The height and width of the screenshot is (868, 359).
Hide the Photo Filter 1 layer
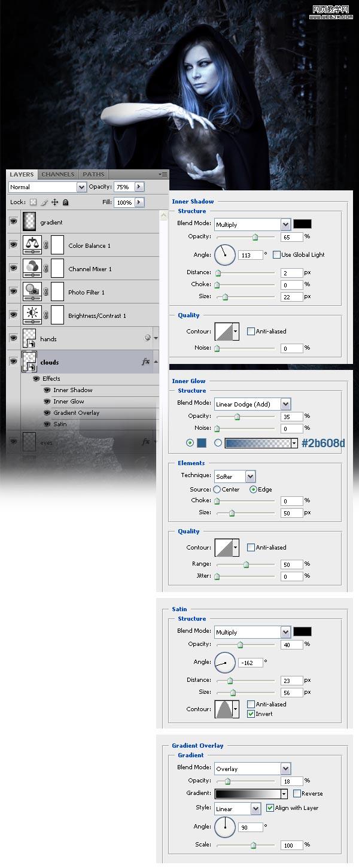coord(13,292)
